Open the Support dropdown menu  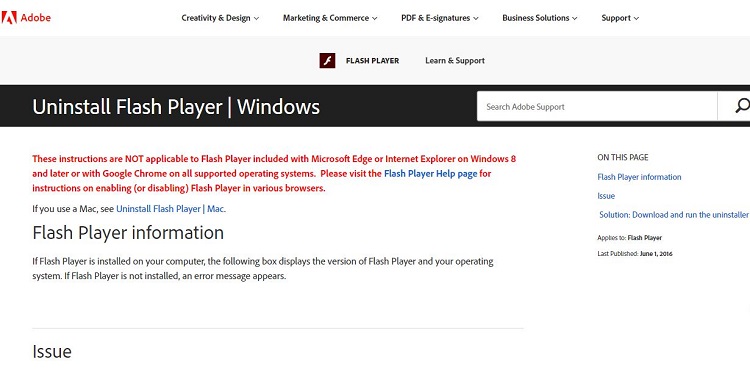[620, 18]
